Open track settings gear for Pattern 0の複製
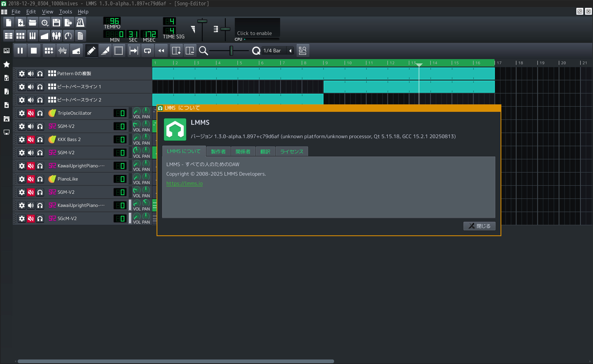The height and width of the screenshot is (364, 593). click(22, 74)
